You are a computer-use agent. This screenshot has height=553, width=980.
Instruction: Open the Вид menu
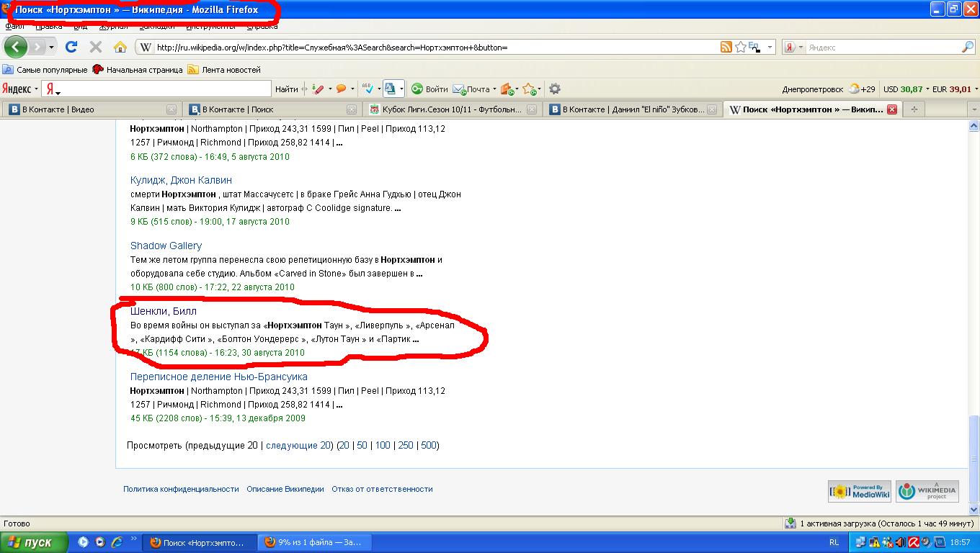[x=80, y=26]
